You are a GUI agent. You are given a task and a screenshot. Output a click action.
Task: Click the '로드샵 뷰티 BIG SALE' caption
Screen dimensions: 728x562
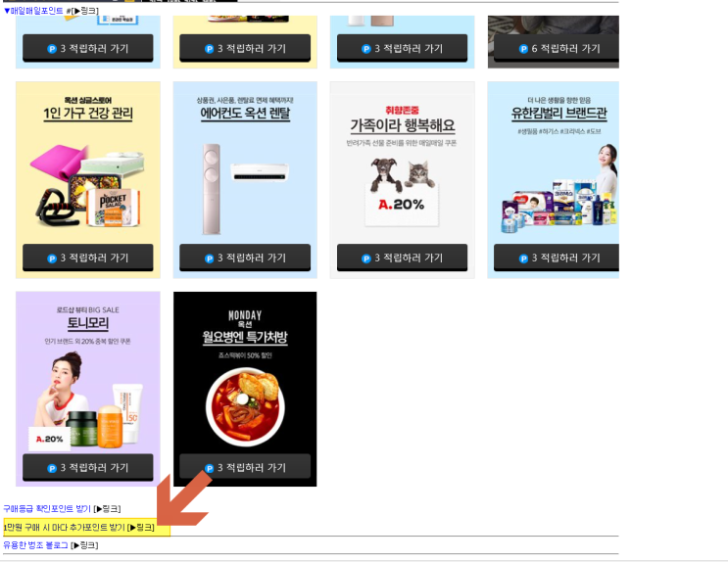tap(88, 310)
